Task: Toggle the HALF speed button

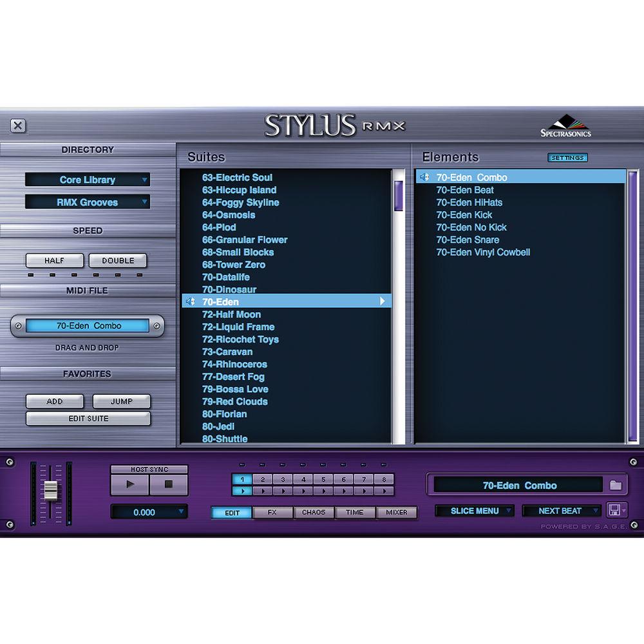Action: tap(55, 261)
